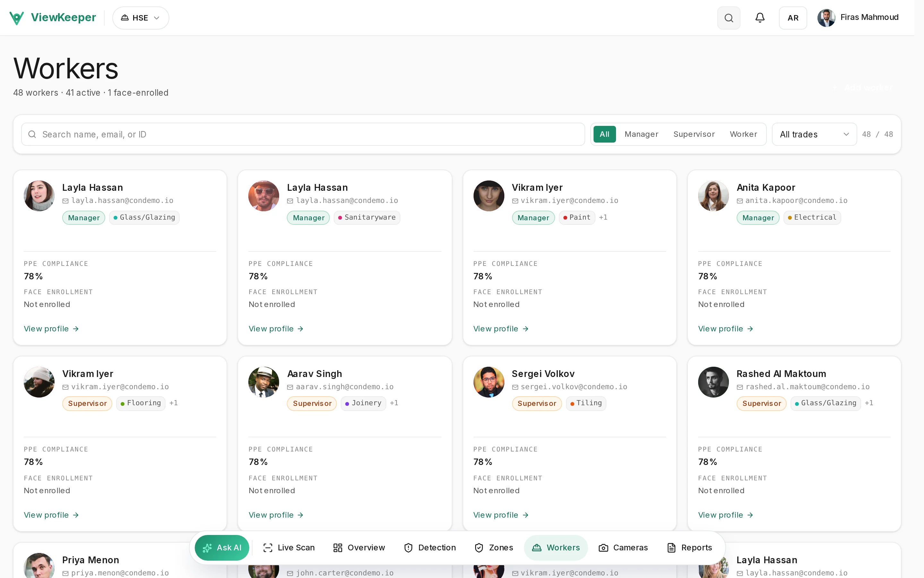Viewport: 924px width, 578px height.
Task: Switch language with the AR button
Action: pos(793,18)
